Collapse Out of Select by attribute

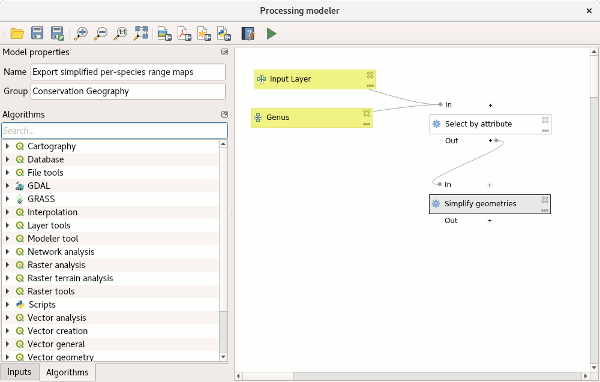click(490, 140)
